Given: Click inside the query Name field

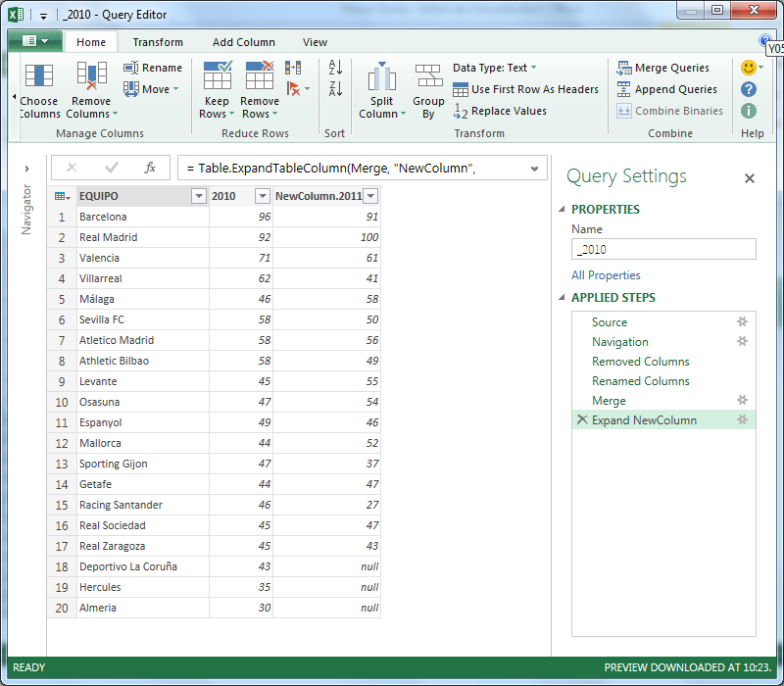Looking at the screenshot, I should point(663,249).
